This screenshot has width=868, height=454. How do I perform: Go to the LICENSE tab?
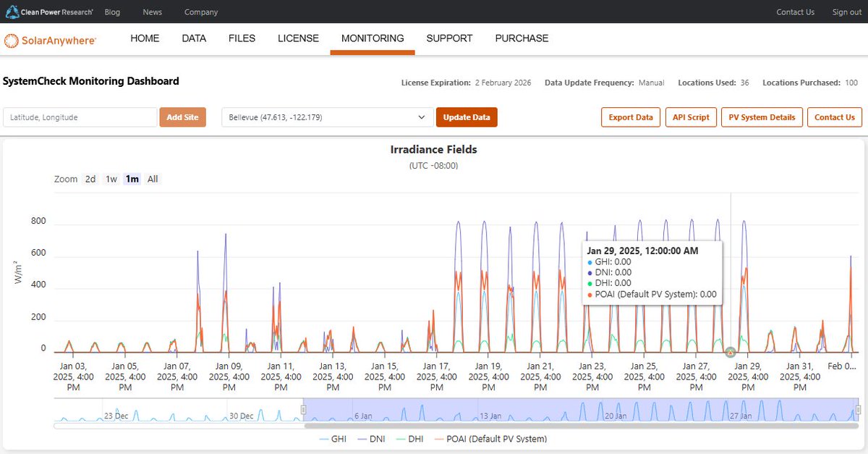[x=298, y=38]
